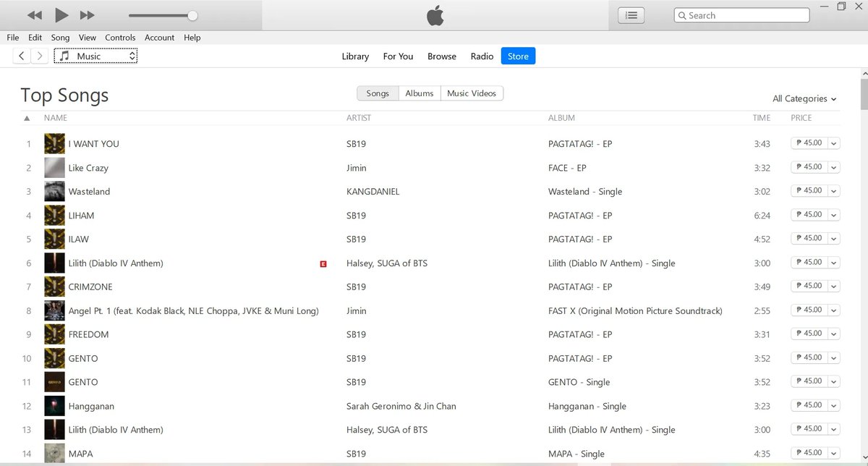Image resolution: width=868 pixels, height=466 pixels.
Task: Buy CRIMZONE for ₱45.00
Action: 809,286
